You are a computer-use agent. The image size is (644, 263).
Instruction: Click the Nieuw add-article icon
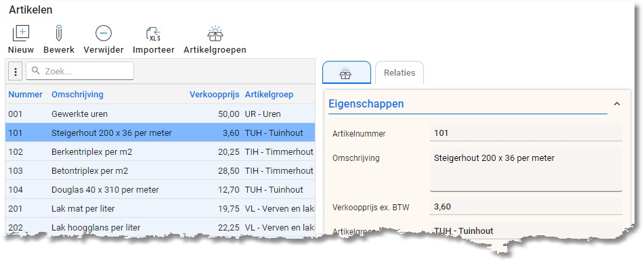[x=21, y=33]
